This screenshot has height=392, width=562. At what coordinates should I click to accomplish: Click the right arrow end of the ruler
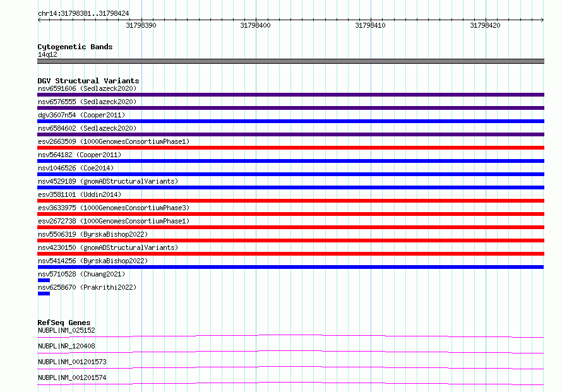pyautogui.click(x=542, y=20)
